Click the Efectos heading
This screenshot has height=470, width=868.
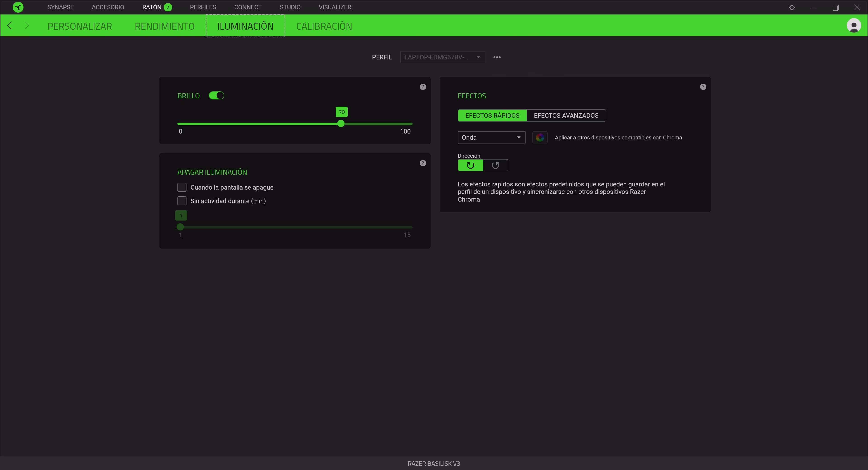pos(471,96)
